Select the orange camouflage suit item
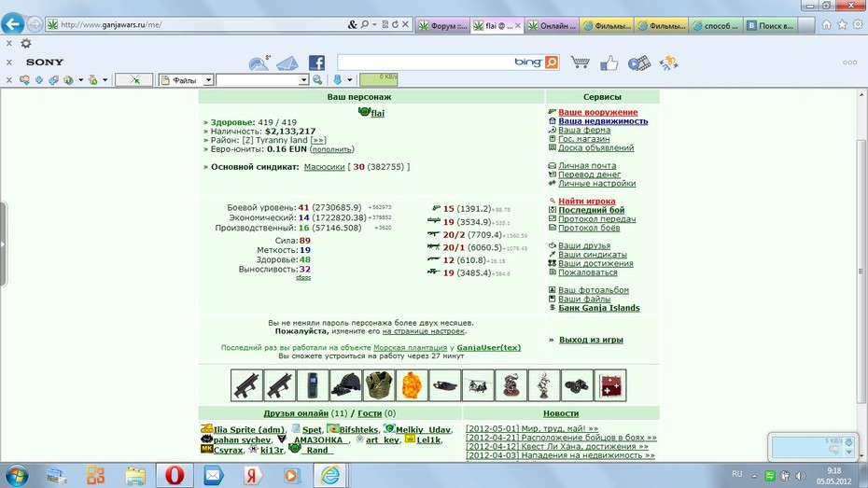Image resolution: width=868 pixels, height=488 pixels. pyautogui.click(x=412, y=385)
